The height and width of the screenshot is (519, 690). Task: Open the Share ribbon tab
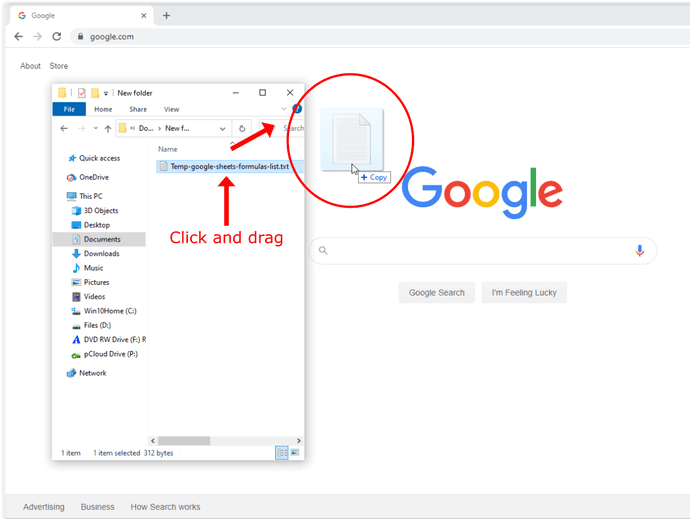click(138, 109)
